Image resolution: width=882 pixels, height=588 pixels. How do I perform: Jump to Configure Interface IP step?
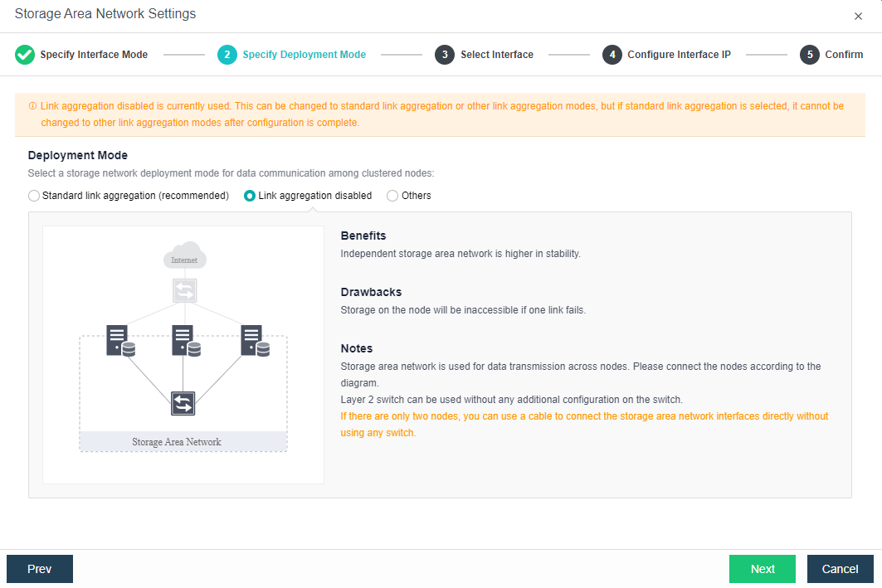point(679,55)
